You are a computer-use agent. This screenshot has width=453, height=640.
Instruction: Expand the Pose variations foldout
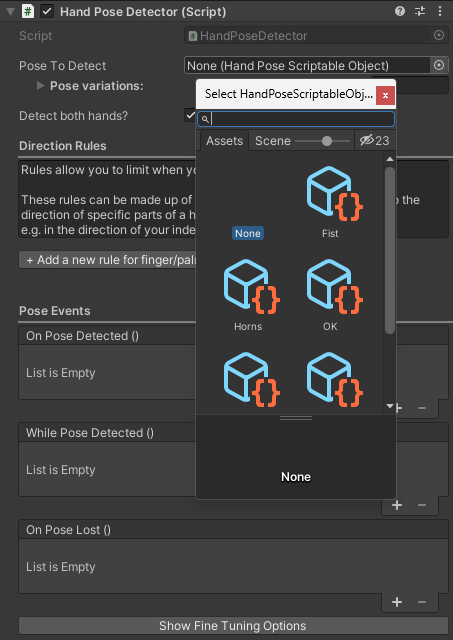click(40, 86)
